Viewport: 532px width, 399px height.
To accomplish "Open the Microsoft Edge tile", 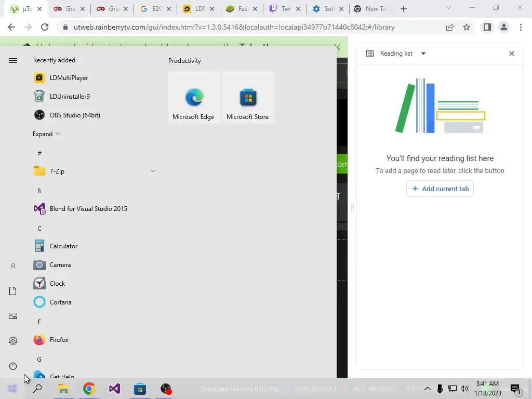I will pyautogui.click(x=194, y=97).
